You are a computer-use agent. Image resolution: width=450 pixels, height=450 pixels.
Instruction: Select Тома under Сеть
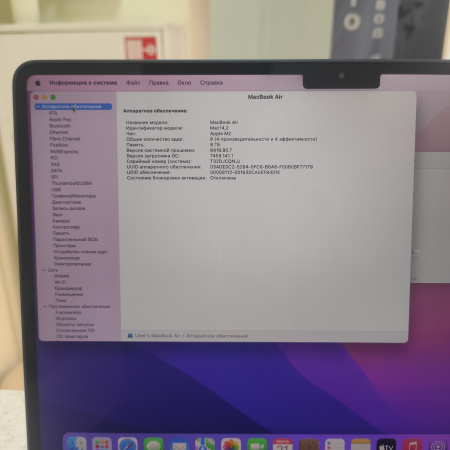coord(61,300)
